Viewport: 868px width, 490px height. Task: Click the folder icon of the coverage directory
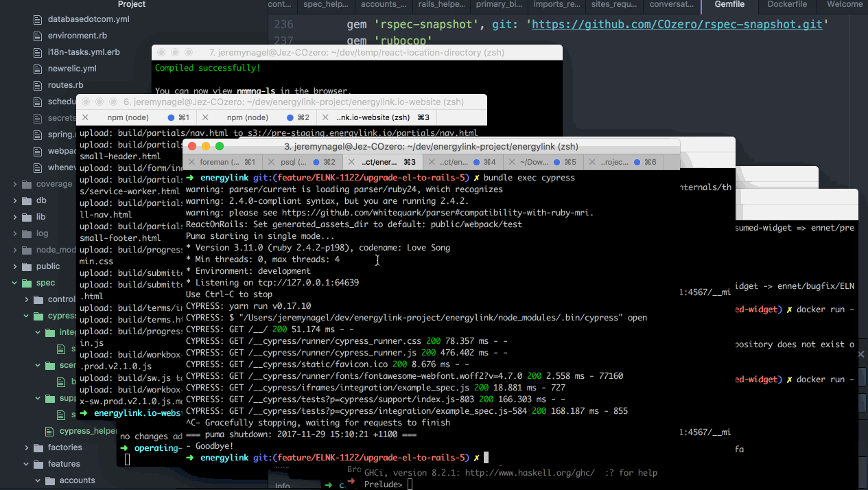tap(27, 184)
